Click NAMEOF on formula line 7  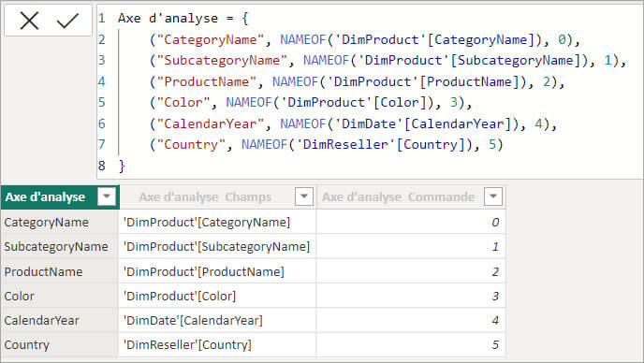(265, 144)
